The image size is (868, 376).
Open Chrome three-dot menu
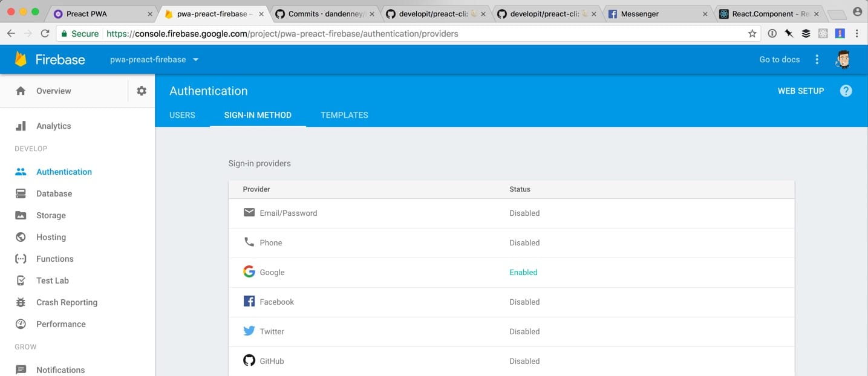point(857,34)
